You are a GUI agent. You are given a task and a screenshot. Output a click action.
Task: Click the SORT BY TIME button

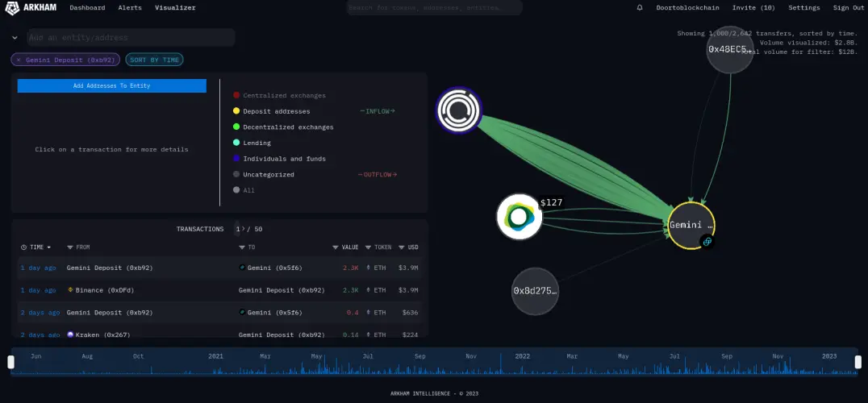pyautogui.click(x=154, y=60)
